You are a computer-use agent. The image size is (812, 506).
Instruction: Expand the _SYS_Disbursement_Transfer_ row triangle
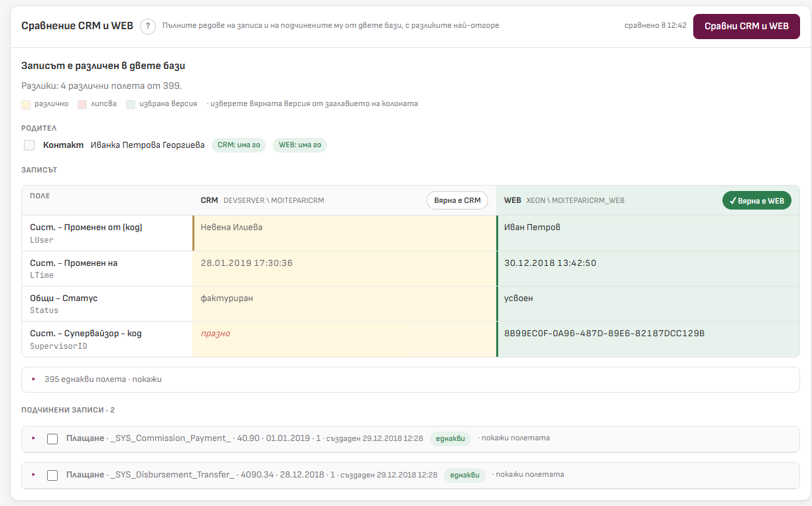tap(34, 475)
